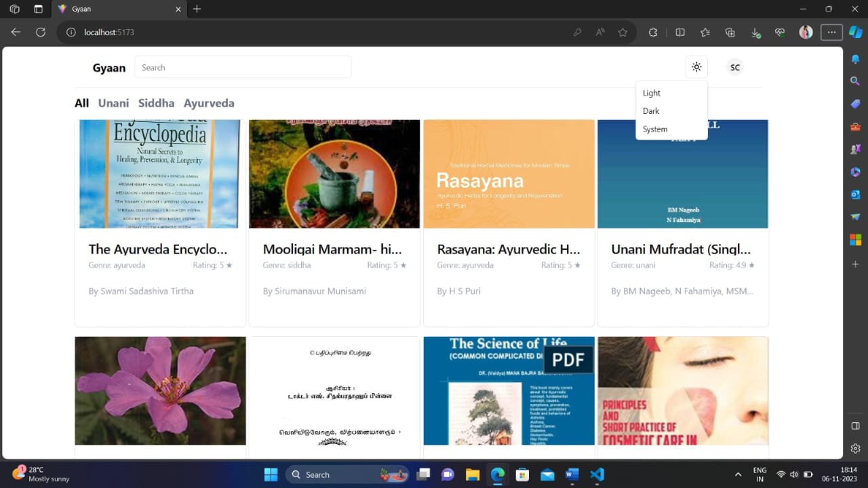This screenshot has width=868, height=488.
Task: Open Edge settings and more menu
Action: [x=831, y=32]
